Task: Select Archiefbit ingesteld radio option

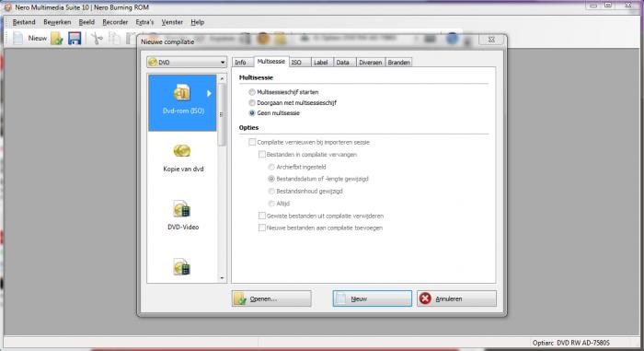Action: pyautogui.click(x=271, y=167)
